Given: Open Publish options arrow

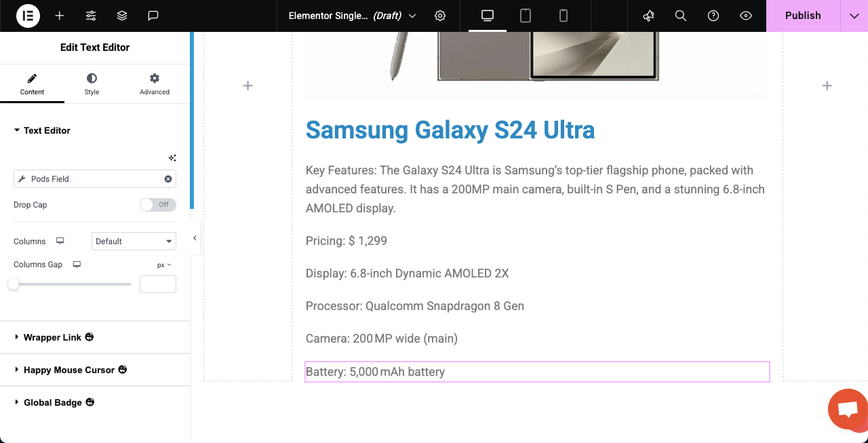Looking at the screenshot, I should pyautogui.click(x=854, y=16).
